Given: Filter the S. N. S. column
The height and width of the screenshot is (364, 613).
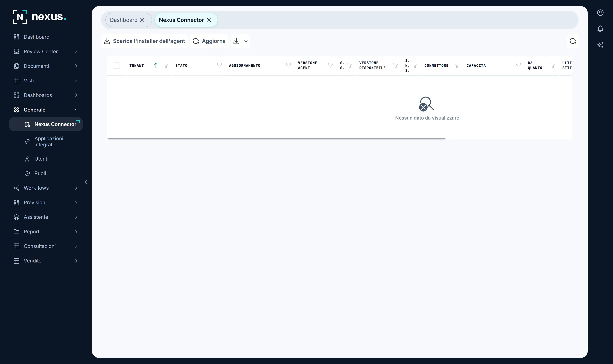Looking at the screenshot, I should pos(415,66).
